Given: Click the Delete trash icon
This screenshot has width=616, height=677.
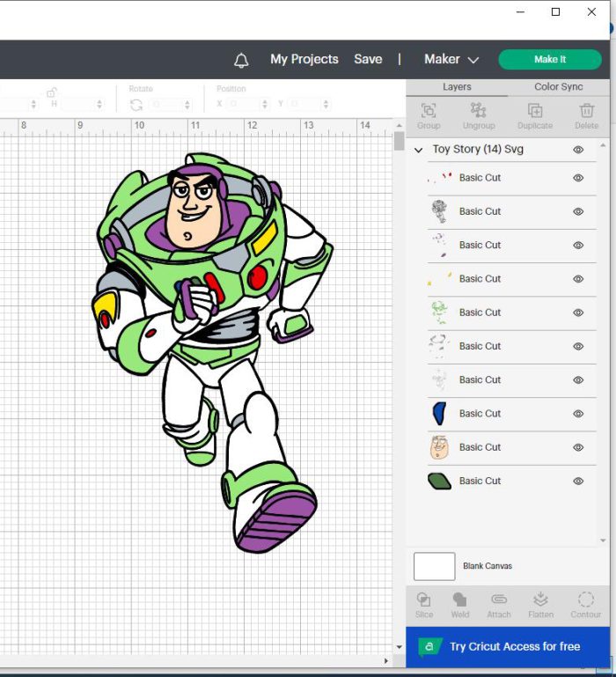Looking at the screenshot, I should 587,111.
